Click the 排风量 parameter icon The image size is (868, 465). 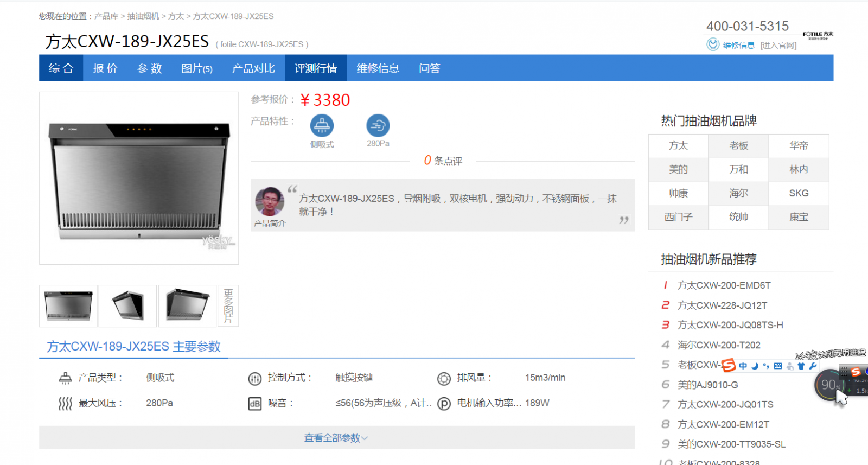444,378
